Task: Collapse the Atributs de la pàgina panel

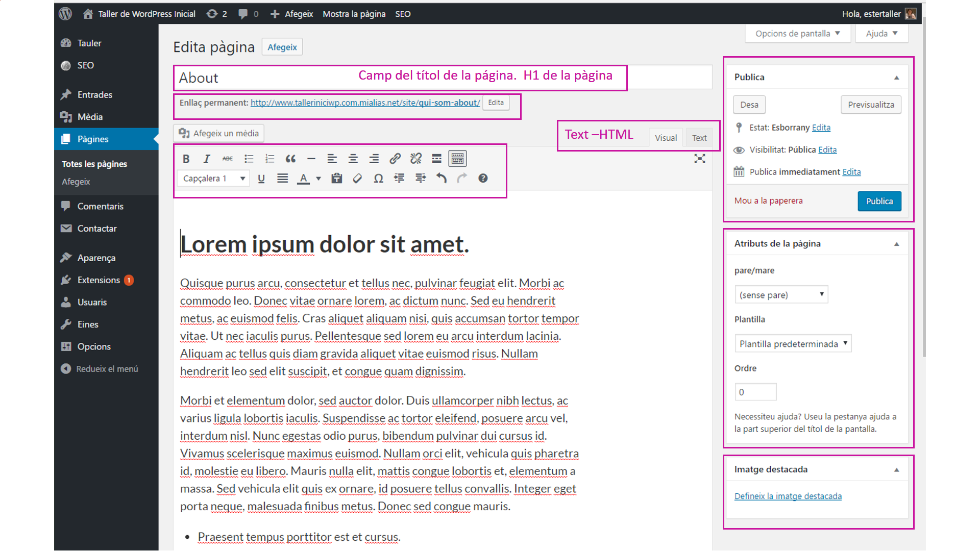Action: click(896, 244)
